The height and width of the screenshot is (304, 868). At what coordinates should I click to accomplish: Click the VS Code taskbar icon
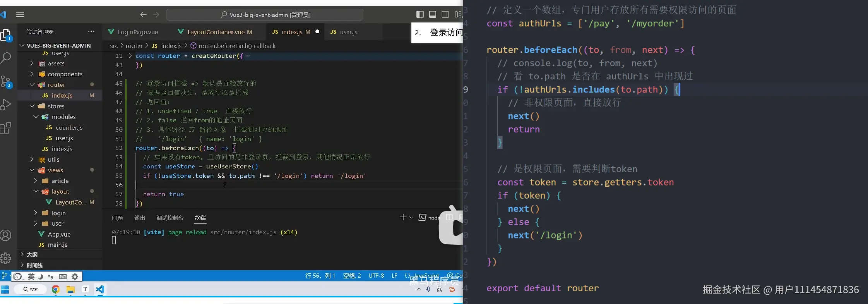100,289
